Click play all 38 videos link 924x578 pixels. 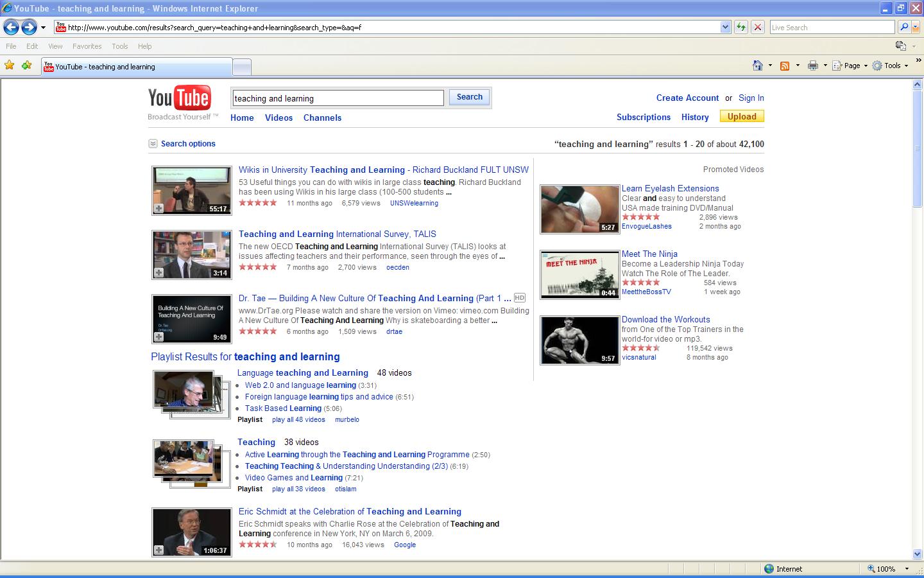tap(298, 489)
